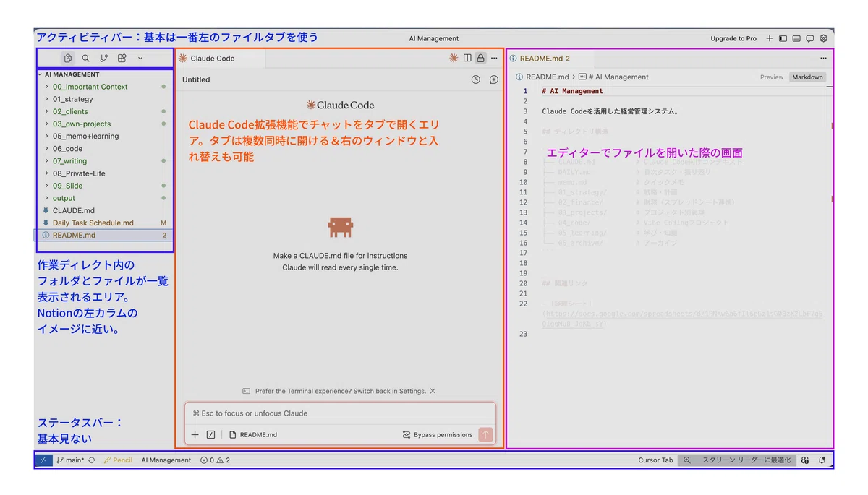Switch README view to Preview
The height and width of the screenshot is (495, 868).
[x=771, y=77]
